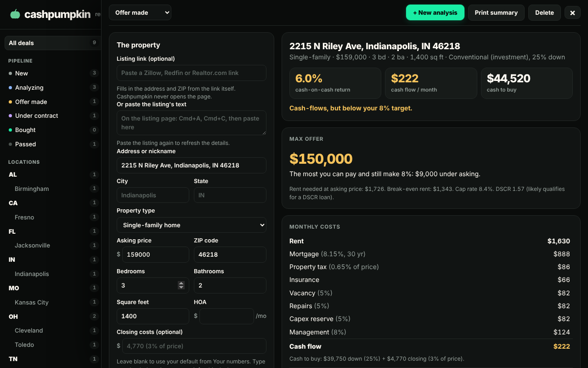The height and width of the screenshot is (368, 588).
Task: Select the OH state location
Action: 52,316
